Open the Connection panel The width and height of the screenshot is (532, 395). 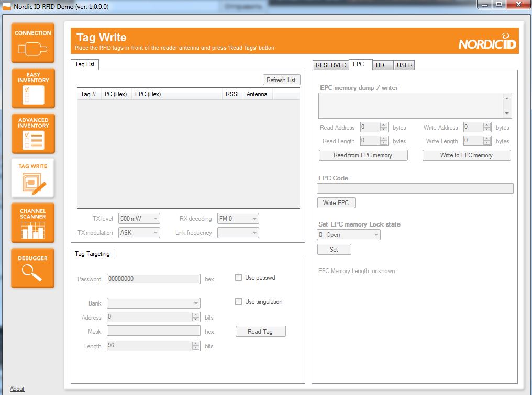coord(33,43)
